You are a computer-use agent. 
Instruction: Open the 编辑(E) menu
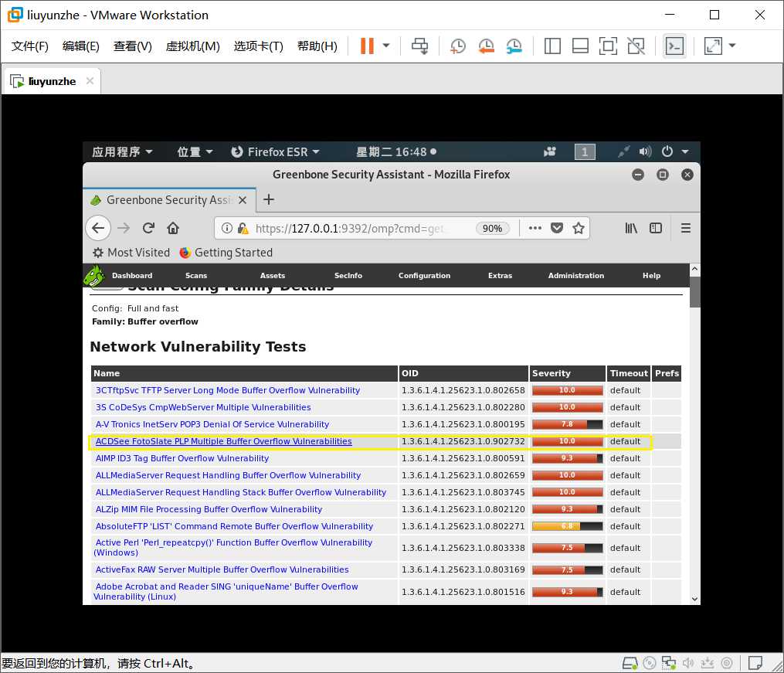pyautogui.click(x=81, y=46)
